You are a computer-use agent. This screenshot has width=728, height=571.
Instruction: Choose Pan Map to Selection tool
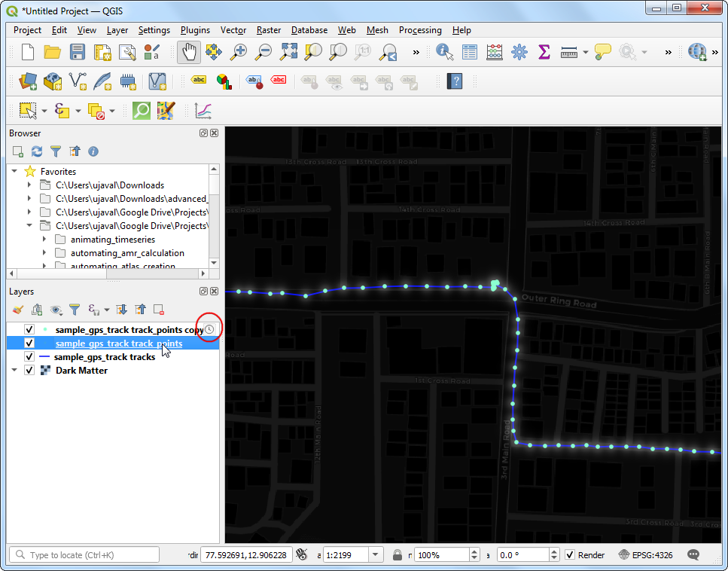click(x=214, y=52)
